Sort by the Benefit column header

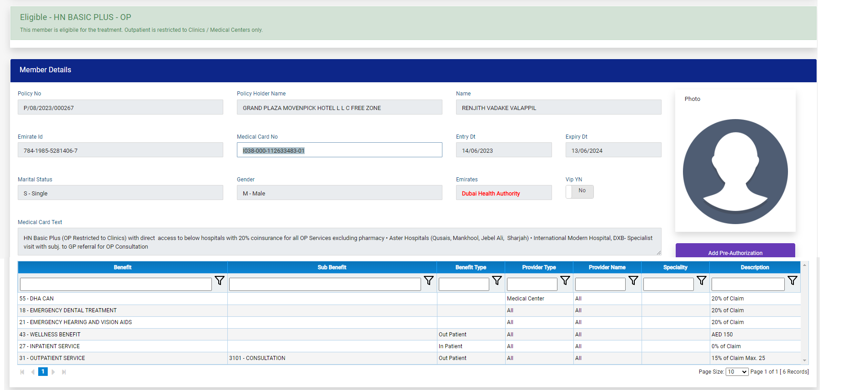point(122,267)
